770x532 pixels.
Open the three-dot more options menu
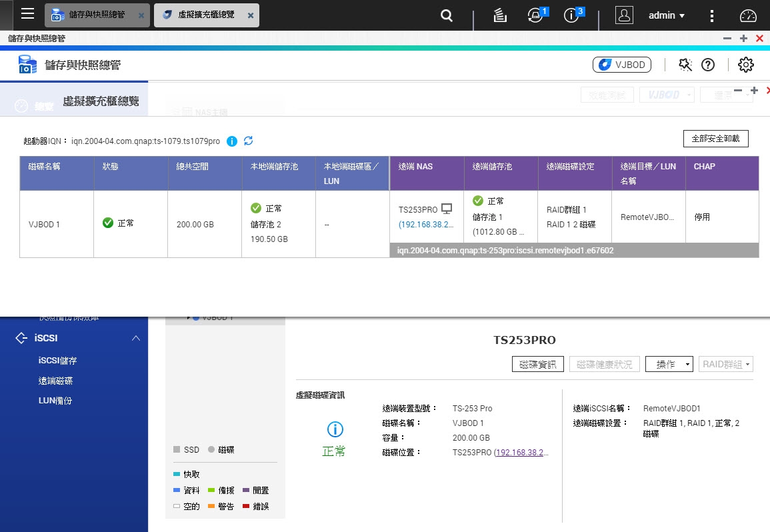[711, 16]
